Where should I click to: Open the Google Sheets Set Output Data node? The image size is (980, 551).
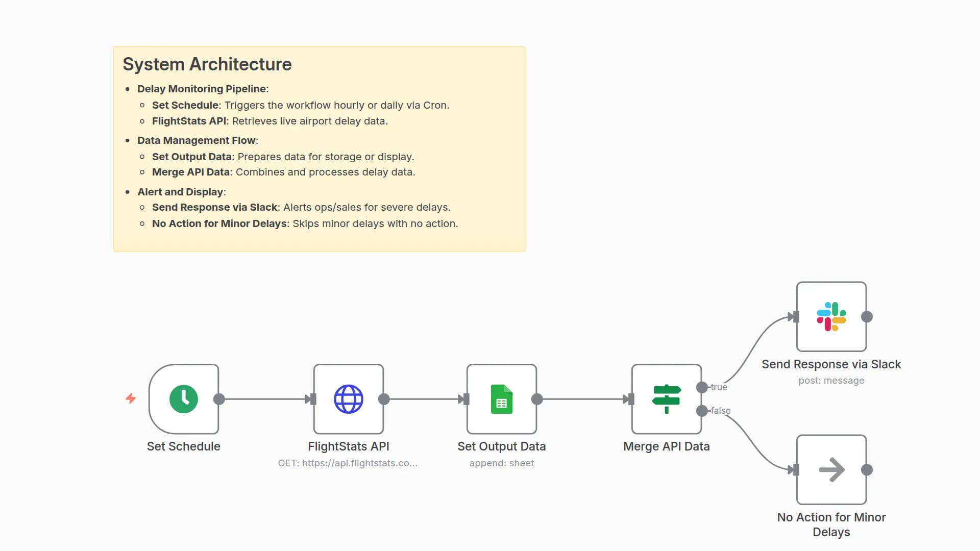click(x=502, y=399)
